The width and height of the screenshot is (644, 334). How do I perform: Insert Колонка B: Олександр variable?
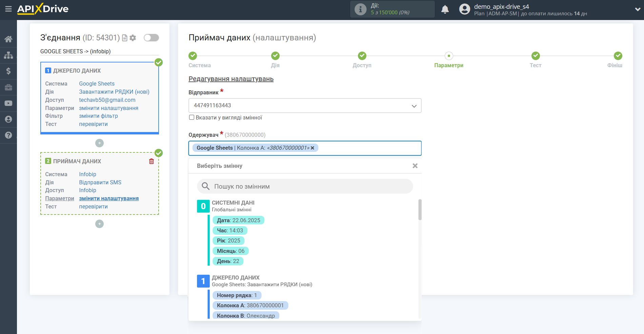(x=246, y=316)
